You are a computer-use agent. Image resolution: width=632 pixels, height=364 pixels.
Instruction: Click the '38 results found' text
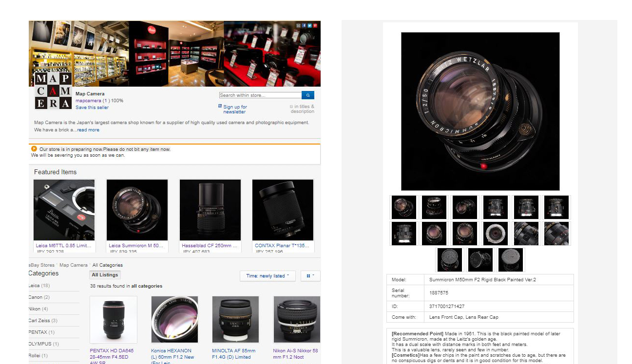(x=126, y=286)
